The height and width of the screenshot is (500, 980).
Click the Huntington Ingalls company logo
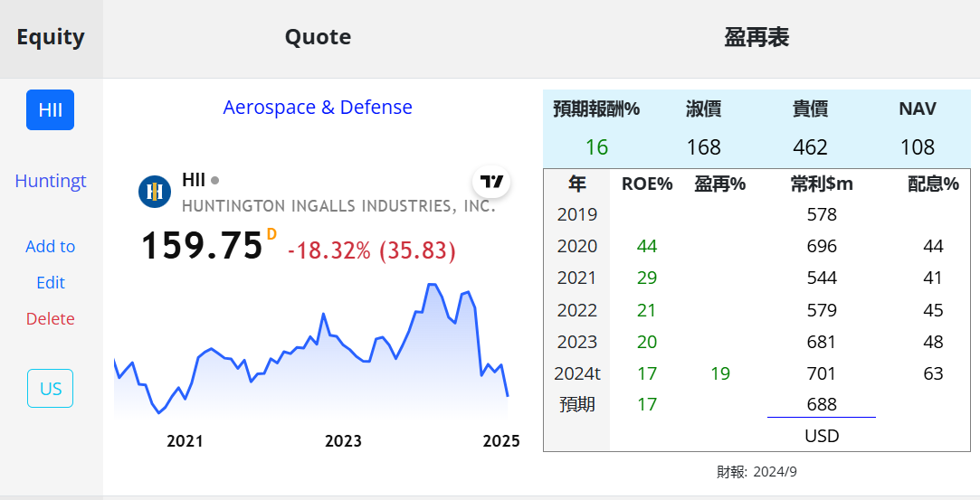[155, 192]
